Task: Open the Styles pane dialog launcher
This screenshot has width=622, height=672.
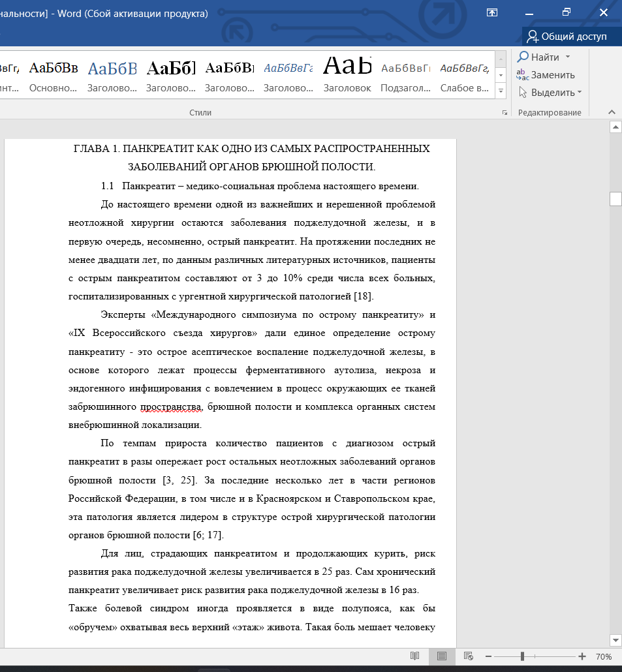Action: pos(505,113)
